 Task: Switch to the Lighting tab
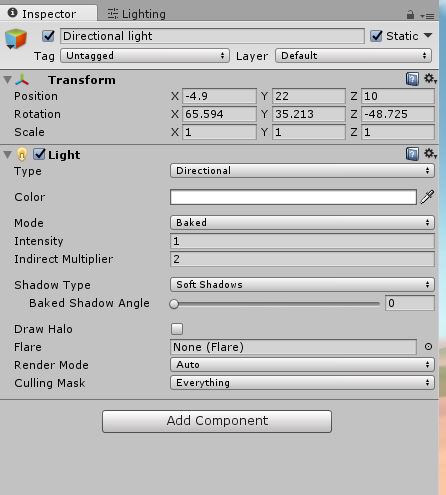(x=136, y=14)
